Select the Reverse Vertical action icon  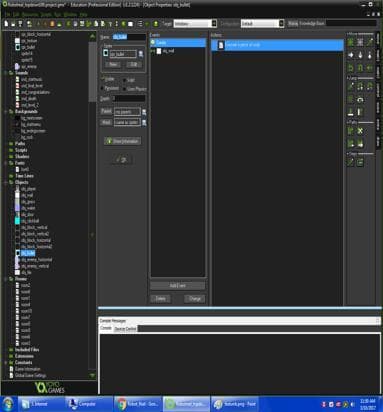click(x=360, y=68)
